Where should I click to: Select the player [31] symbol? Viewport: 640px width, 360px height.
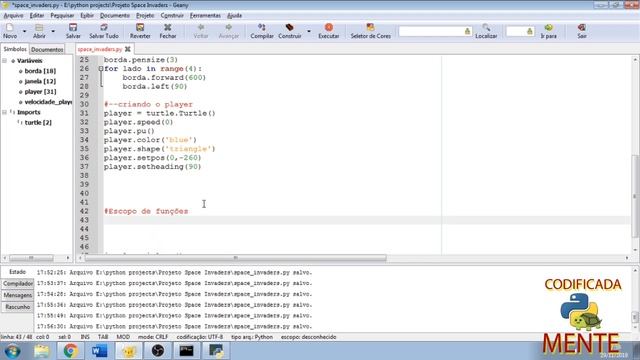[40, 91]
